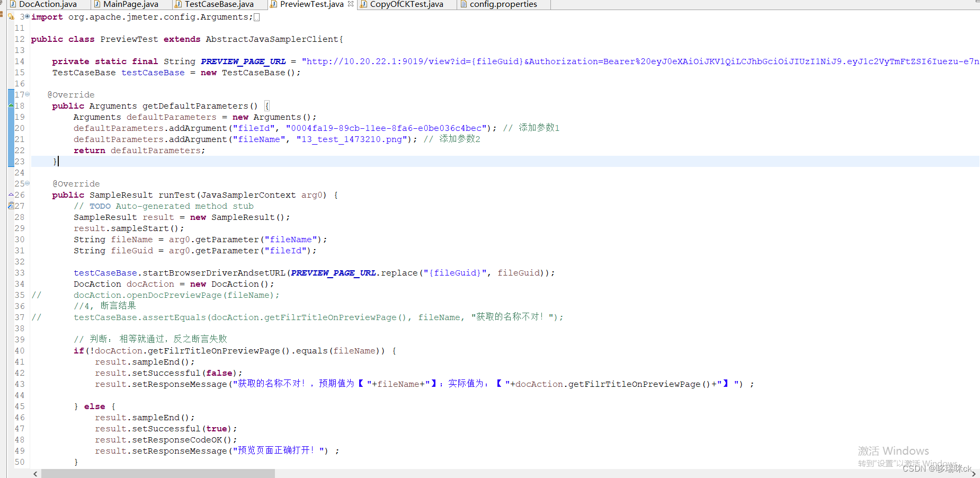Click the lightbulb warning icon beside the import line

click(11, 17)
